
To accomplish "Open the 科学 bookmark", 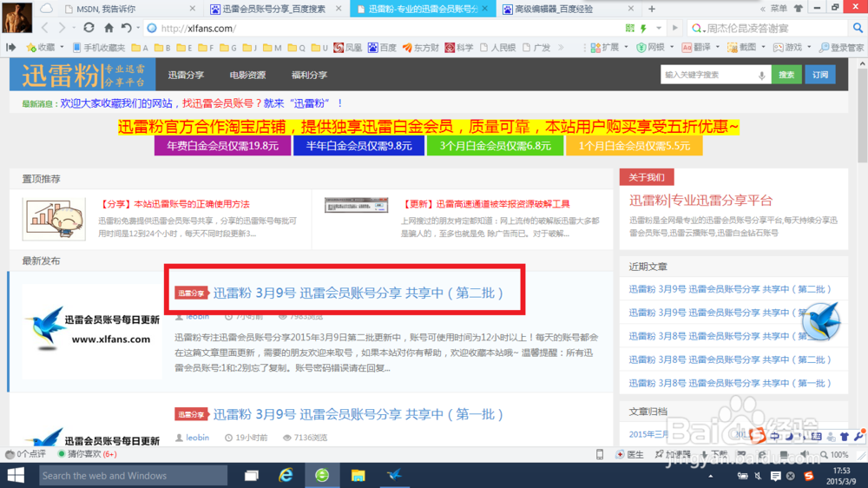I will coord(459,48).
